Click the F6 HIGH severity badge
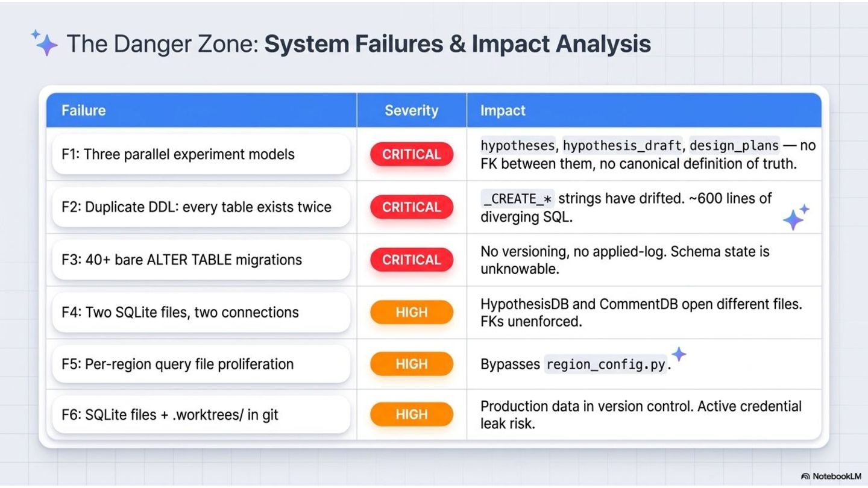This screenshot has height=488, width=868. pos(412,414)
